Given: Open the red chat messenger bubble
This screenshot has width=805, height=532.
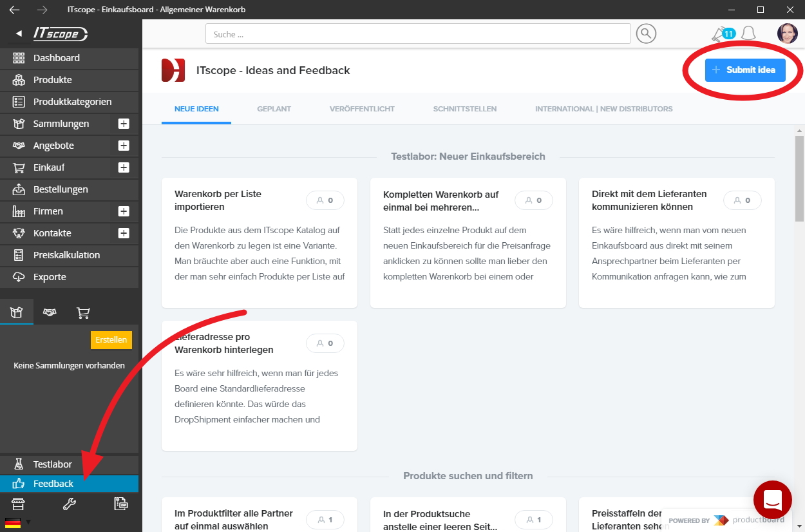Looking at the screenshot, I should coord(773,499).
